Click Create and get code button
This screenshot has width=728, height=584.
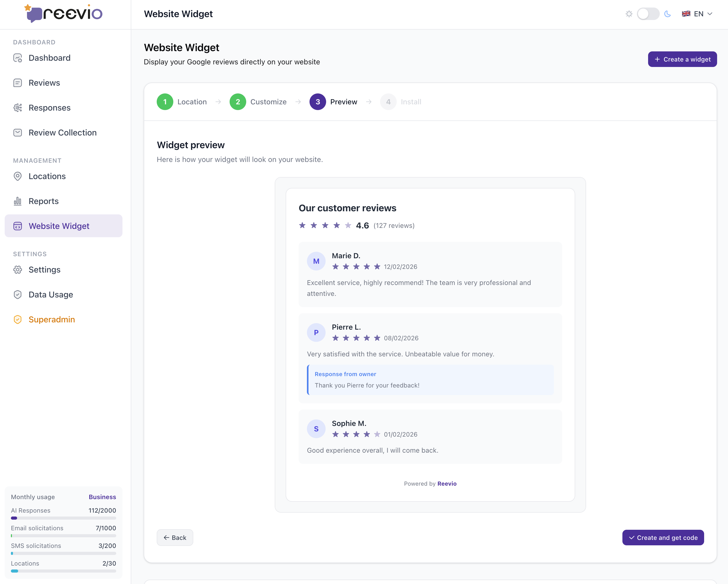point(663,538)
